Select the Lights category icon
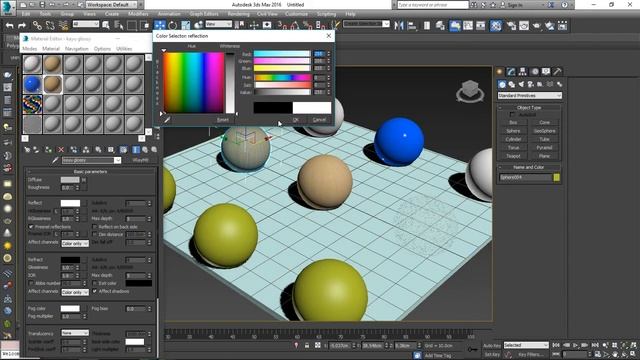This screenshot has width=640, height=360. pos(521,84)
